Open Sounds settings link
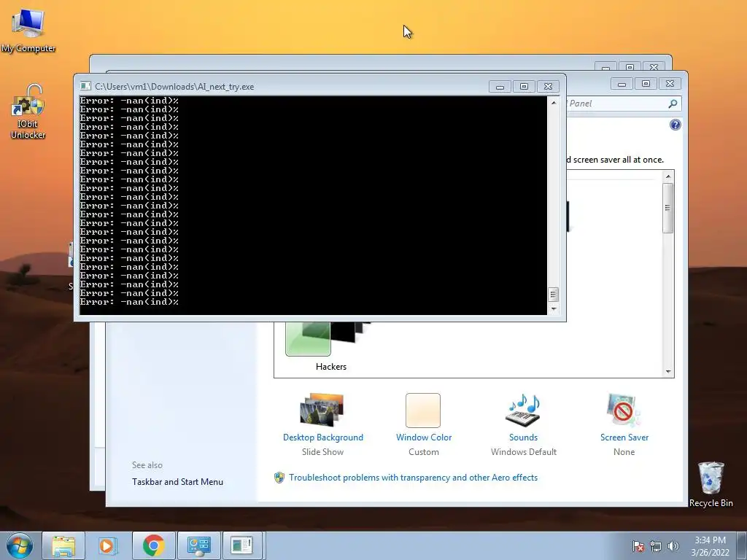747x560 pixels. (x=523, y=437)
